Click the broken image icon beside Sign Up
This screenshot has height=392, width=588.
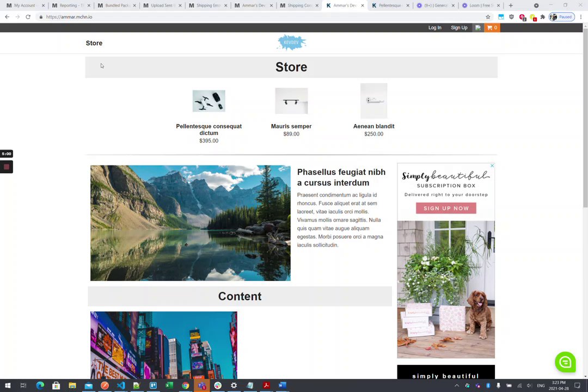tap(478, 28)
